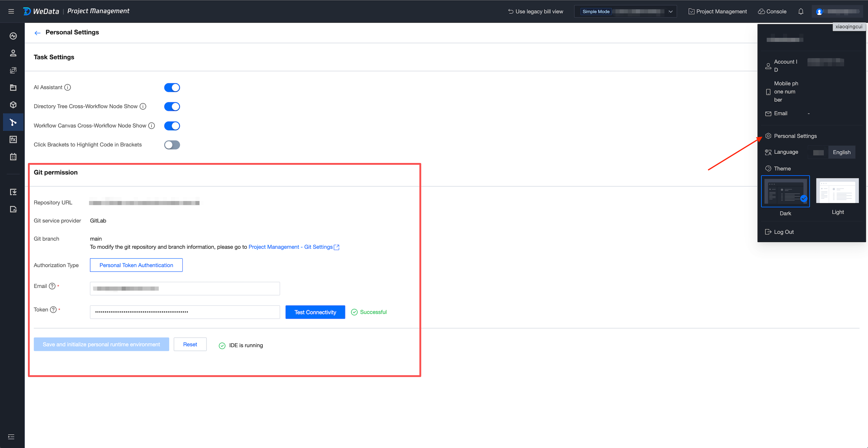Open the English language selector
Screen dimensions: 868x448
pyautogui.click(x=842, y=152)
